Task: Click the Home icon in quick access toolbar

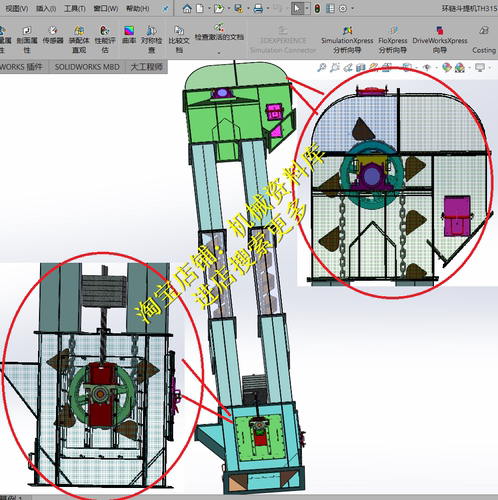Action: (187, 8)
